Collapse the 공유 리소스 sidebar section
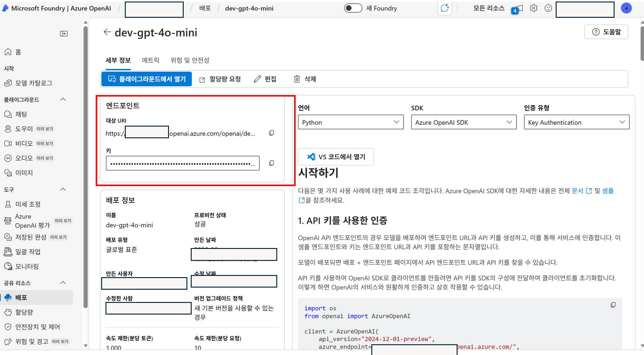 click(x=63, y=283)
